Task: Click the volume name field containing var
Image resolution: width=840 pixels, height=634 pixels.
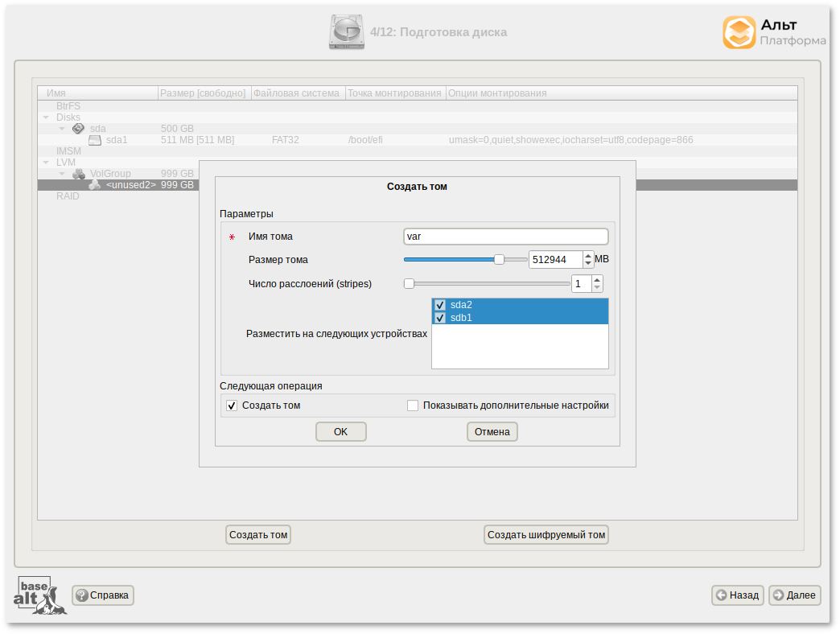Action: point(505,237)
